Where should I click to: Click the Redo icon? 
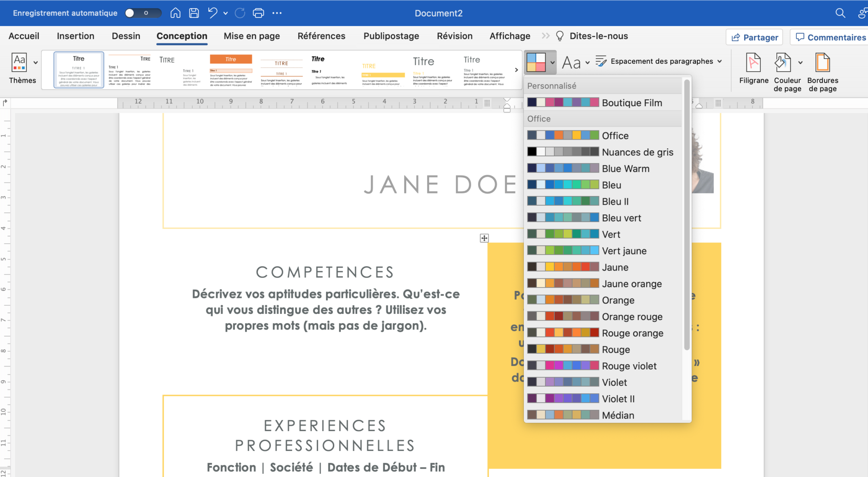coord(240,13)
